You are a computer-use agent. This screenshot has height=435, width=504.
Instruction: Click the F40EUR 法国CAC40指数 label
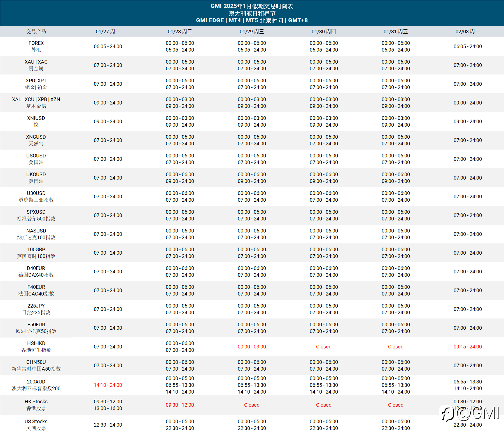click(36, 290)
